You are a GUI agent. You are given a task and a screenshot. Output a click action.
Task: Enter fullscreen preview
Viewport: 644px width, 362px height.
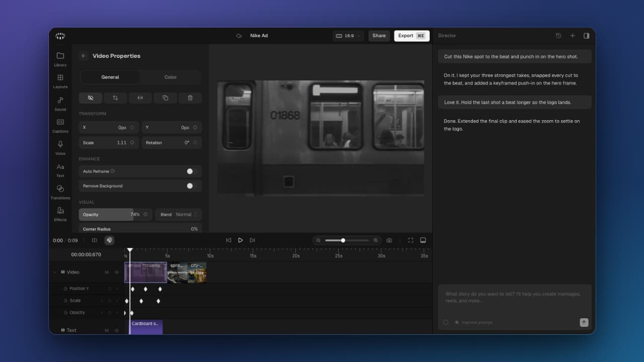point(411,240)
